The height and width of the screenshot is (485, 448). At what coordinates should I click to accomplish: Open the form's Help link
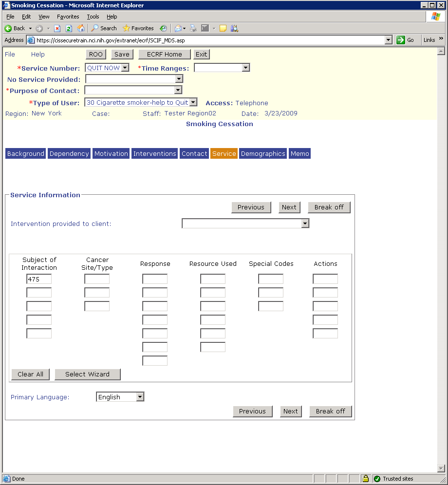tap(38, 54)
